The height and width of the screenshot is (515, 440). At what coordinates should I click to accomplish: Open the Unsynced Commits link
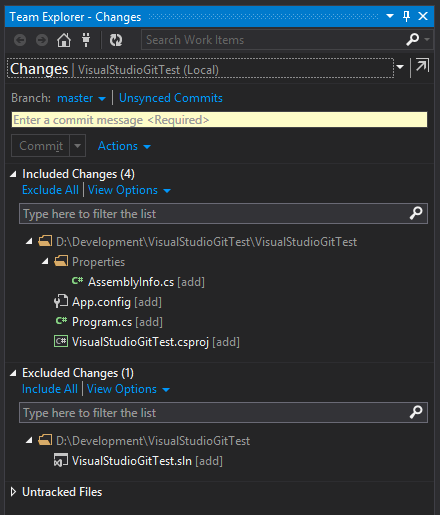pyautogui.click(x=171, y=98)
